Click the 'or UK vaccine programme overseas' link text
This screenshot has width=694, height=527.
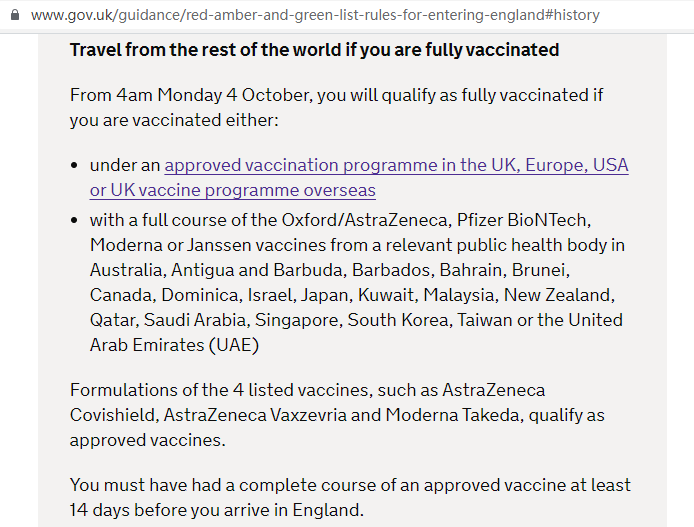[x=233, y=190]
